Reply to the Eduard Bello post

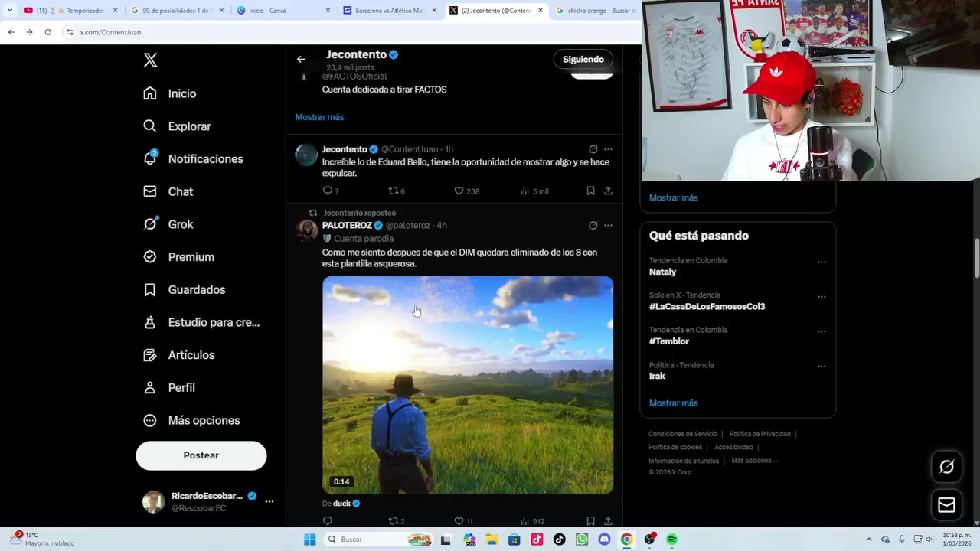(328, 191)
